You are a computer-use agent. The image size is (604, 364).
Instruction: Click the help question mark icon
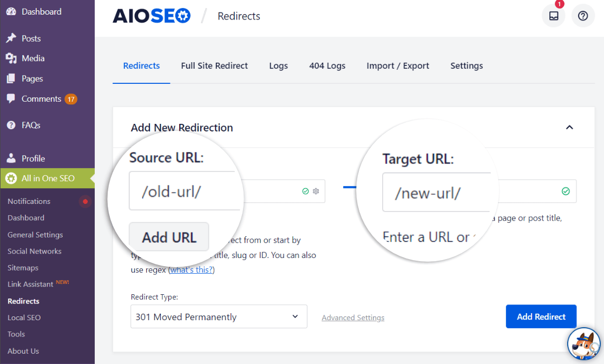pyautogui.click(x=583, y=16)
